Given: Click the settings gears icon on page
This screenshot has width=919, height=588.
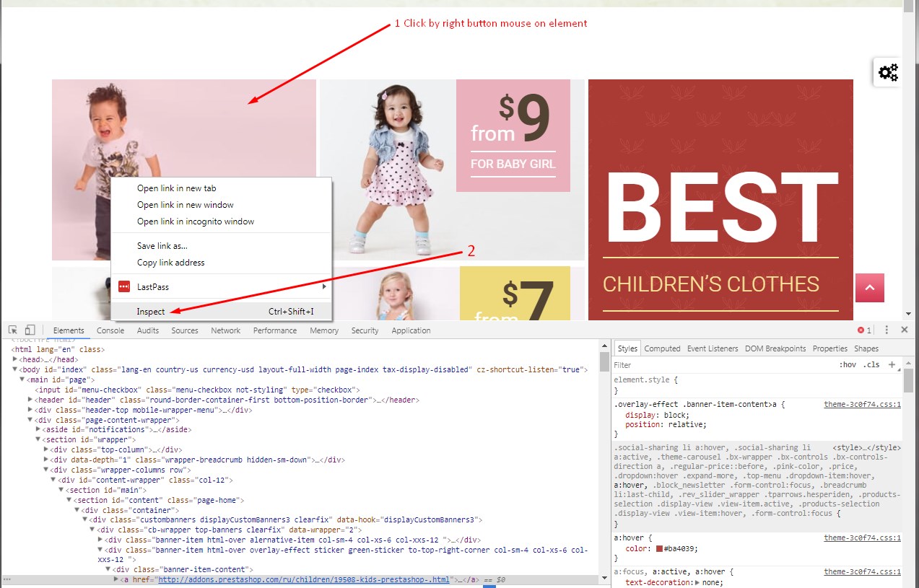Looking at the screenshot, I should coord(887,72).
